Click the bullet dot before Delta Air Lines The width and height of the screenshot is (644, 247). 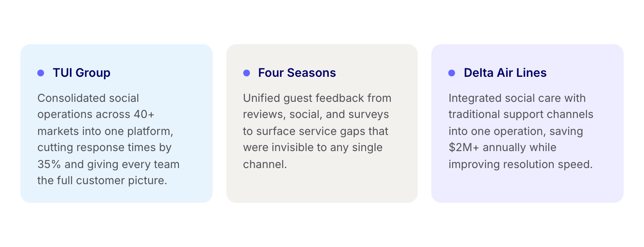point(452,73)
